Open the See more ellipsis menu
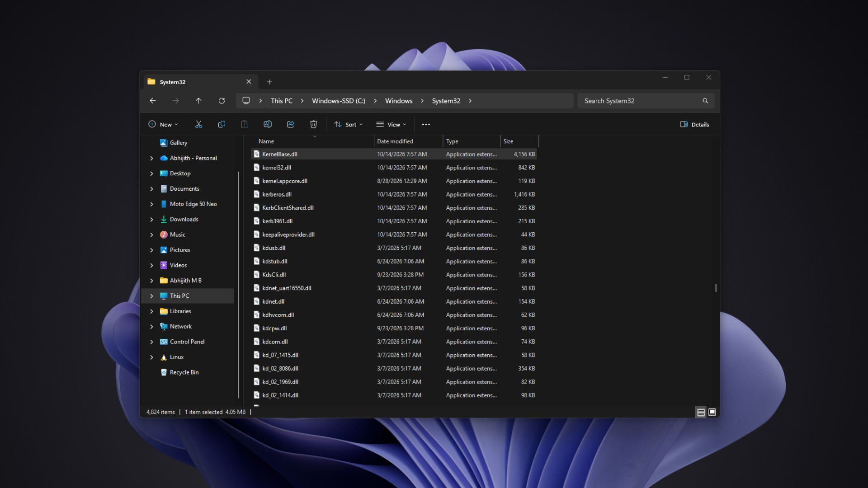Image resolution: width=868 pixels, height=488 pixels. click(426, 124)
